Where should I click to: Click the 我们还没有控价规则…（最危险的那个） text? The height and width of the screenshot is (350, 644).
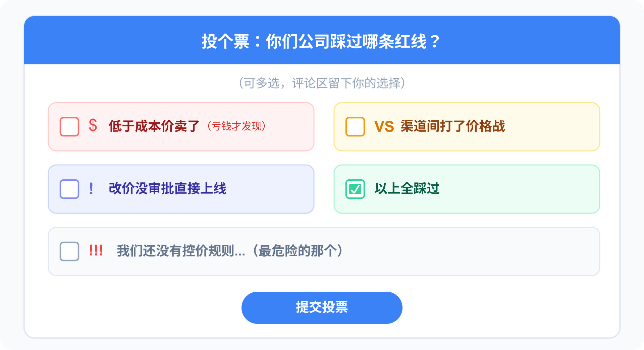point(229,251)
